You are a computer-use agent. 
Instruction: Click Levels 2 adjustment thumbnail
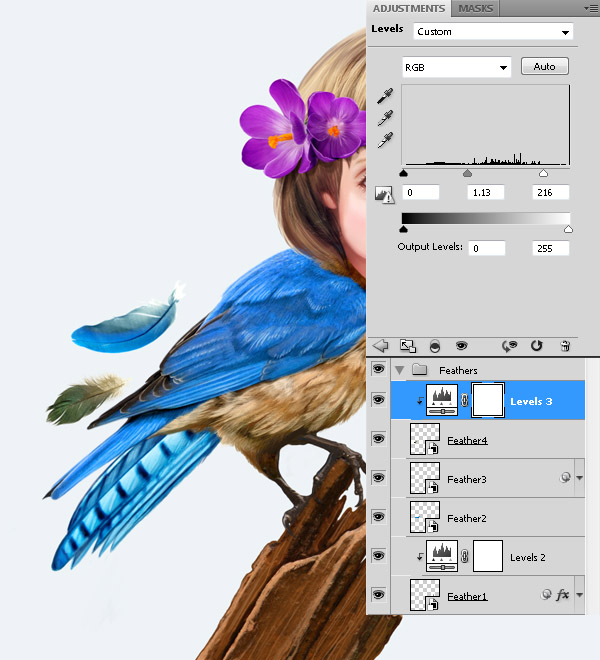point(442,556)
